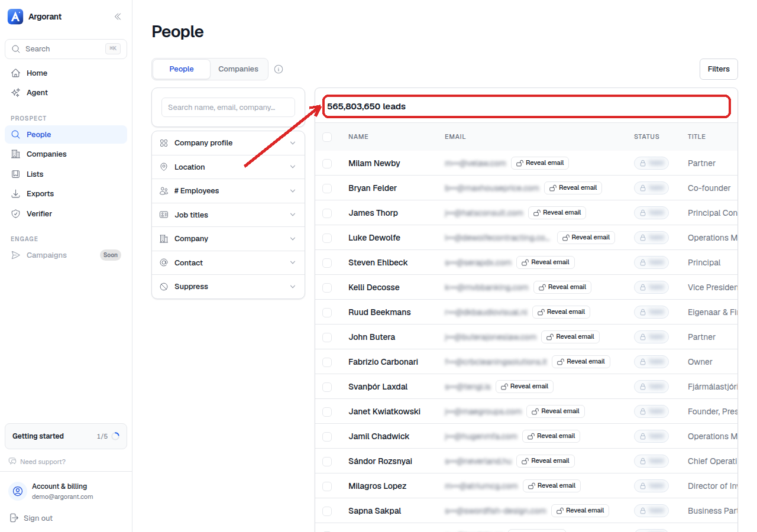
Task: Open the Filters button
Action: 719,69
